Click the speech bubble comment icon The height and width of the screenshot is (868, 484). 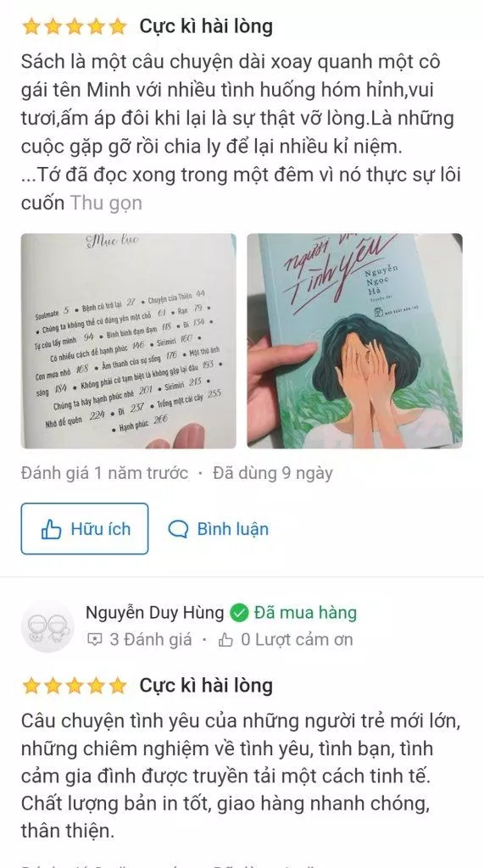[x=178, y=530]
